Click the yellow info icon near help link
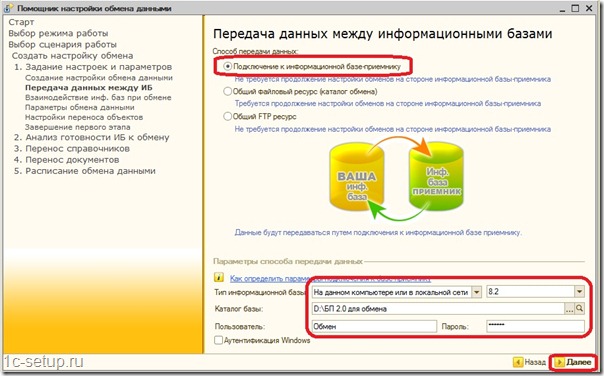The image size is (604, 376). (219, 277)
